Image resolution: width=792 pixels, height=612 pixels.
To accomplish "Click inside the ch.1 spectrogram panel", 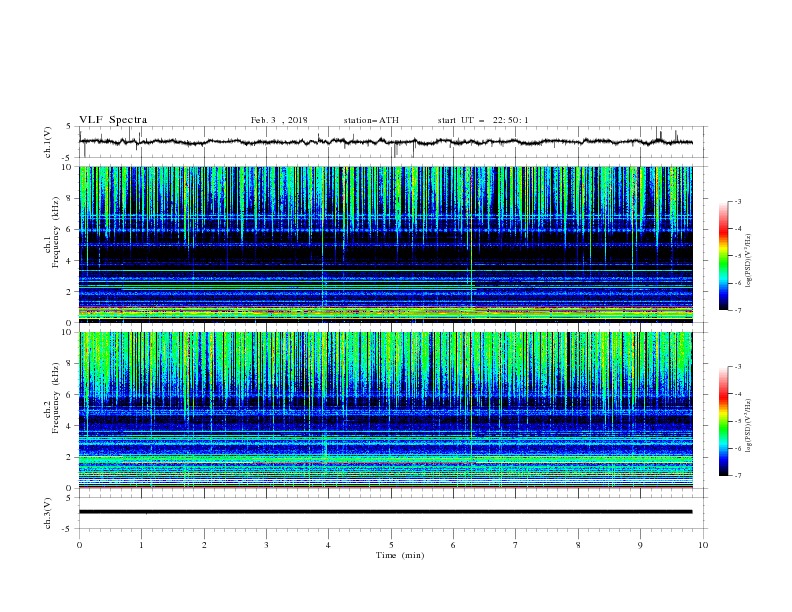I will [385, 244].
